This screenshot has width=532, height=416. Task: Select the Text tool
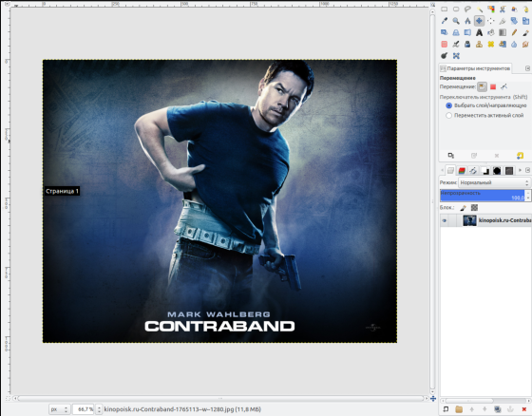pos(479,32)
